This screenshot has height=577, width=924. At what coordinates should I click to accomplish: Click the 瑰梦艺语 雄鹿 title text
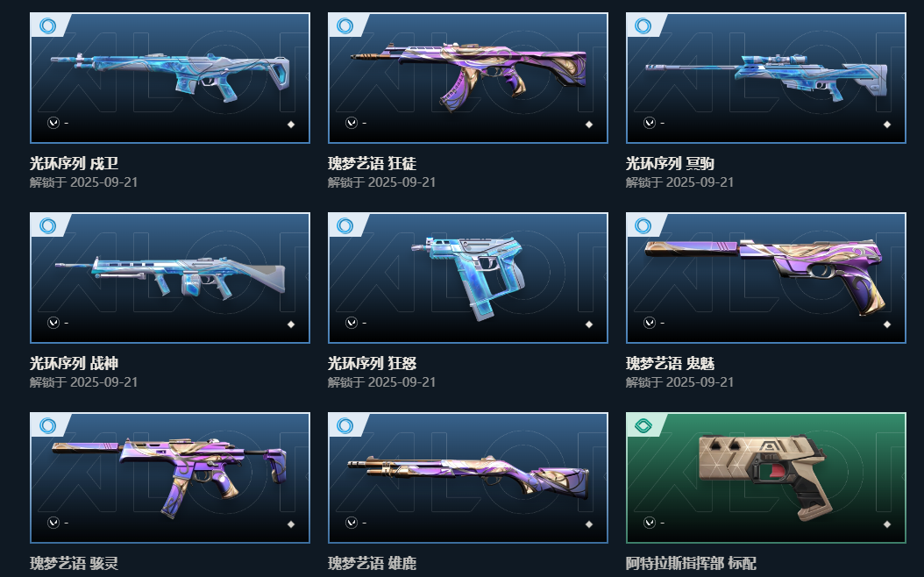point(373,563)
